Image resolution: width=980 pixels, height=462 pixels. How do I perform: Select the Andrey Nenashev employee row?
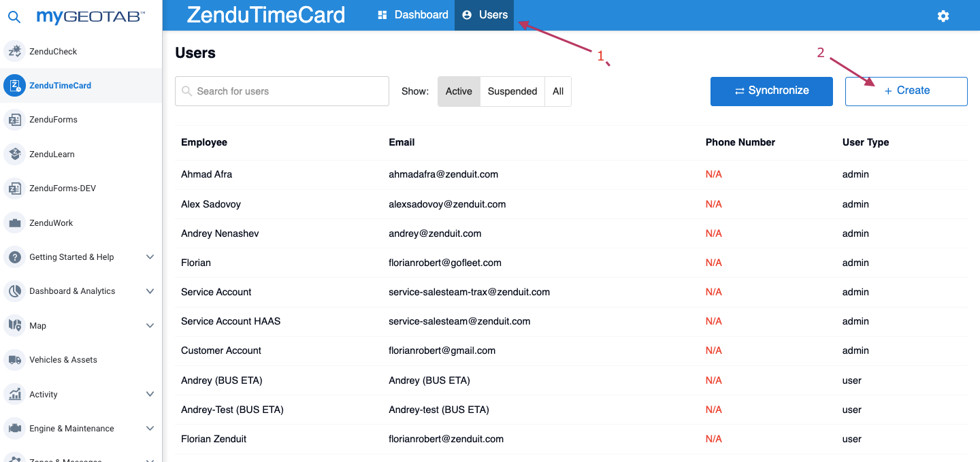click(x=571, y=233)
